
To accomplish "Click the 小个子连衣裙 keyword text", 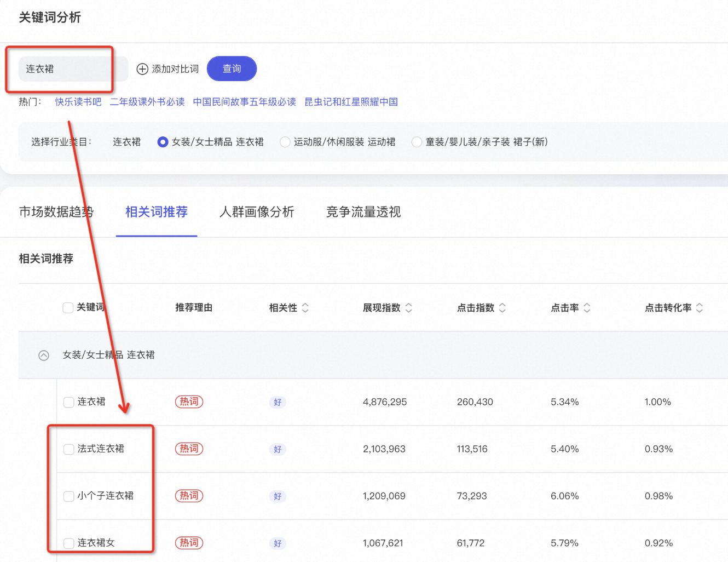I will pyautogui.click(x=106, y=496).
